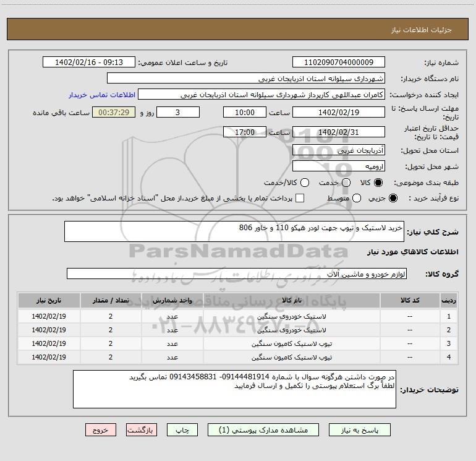Click unit عدد in row 3
The width and height of the screenshot is (476, 461).
click(172, 343)
